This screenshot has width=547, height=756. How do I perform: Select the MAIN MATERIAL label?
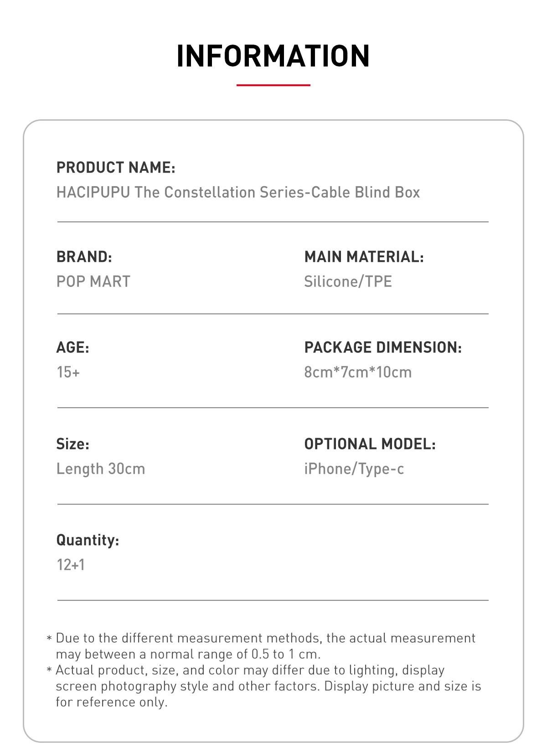point(364,256)
